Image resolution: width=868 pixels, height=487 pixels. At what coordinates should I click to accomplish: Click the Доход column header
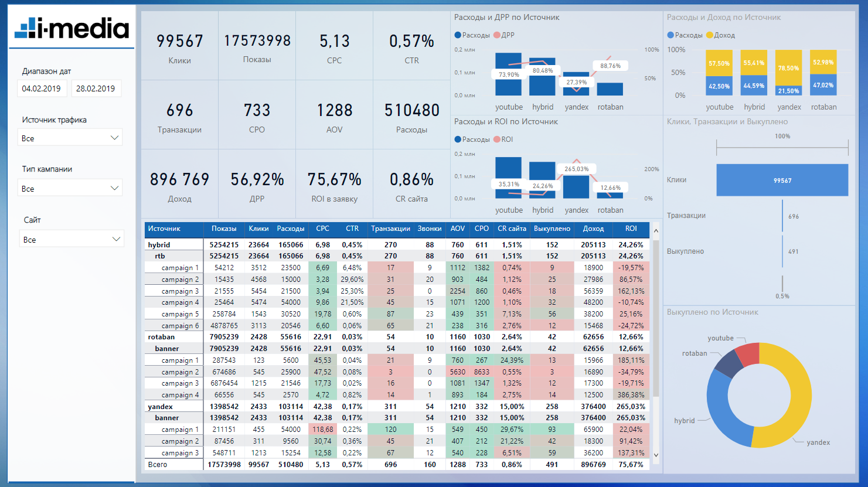(593, 229)
